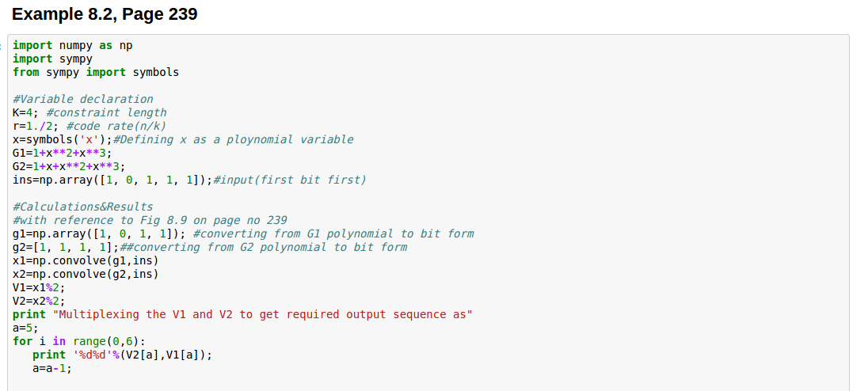Place cursor on the x=symbols('x') line
Image resolution: width=868 pixels, height=391 pixels.
(x=182, y=140)
